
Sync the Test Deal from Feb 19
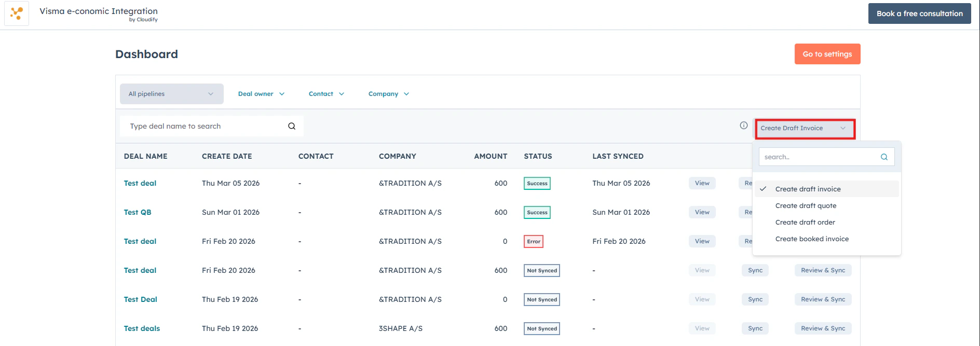(755, 299)
